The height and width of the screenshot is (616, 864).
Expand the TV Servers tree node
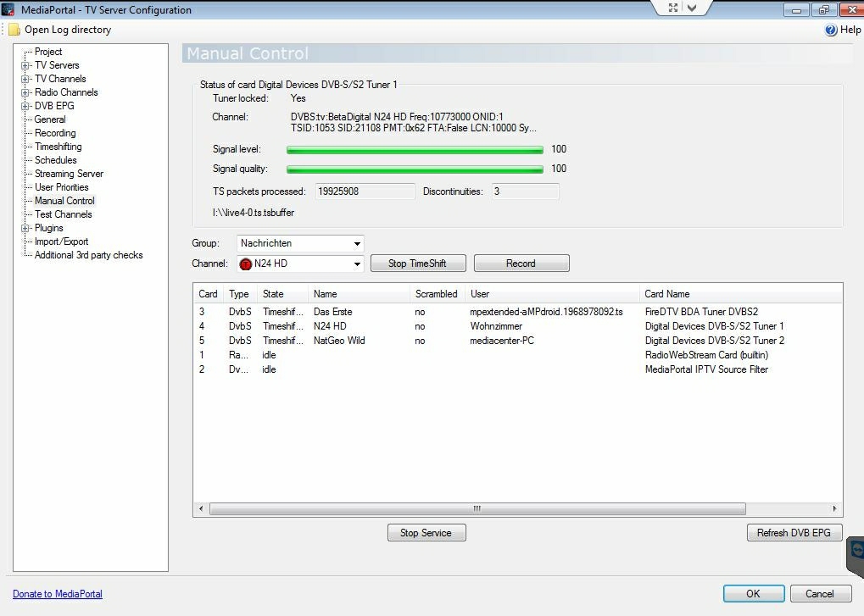25,65
